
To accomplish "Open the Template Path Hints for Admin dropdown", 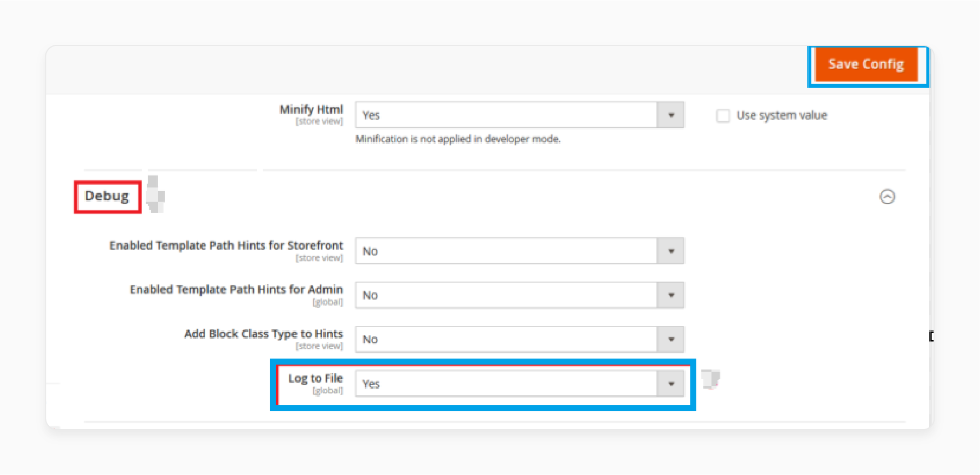I will pyautogui.click(x=520, y=295).
